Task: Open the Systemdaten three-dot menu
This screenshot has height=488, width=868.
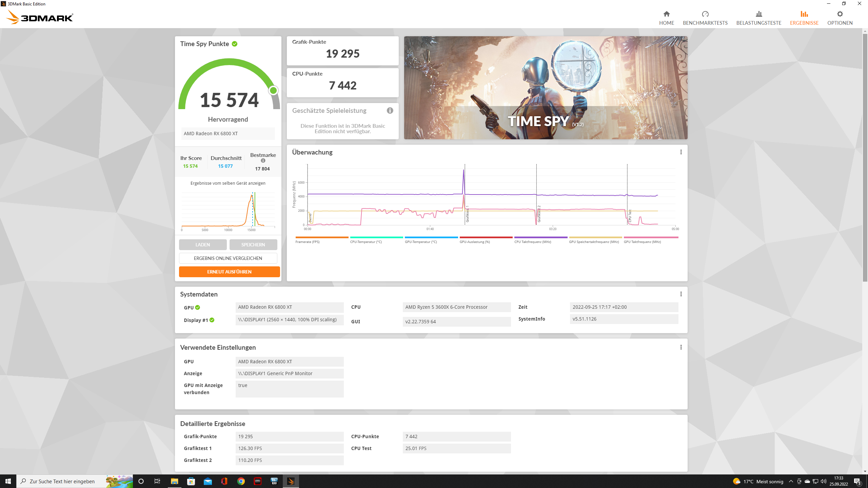Action: tap(681, 294)
